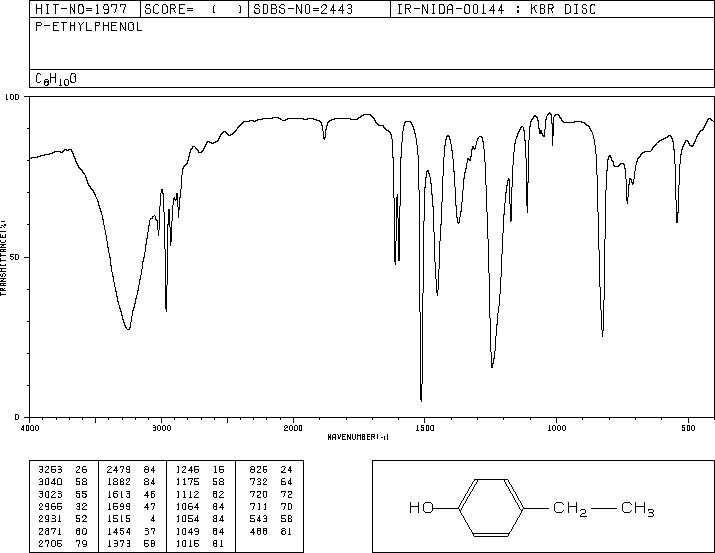Click peak table entry 1882
The height and width of the screenshot is (553, 715).
tap(119, 482)
